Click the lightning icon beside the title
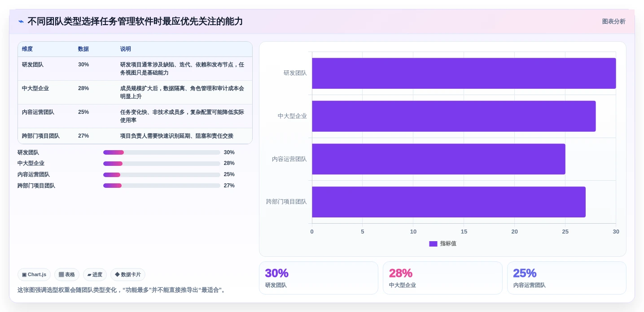 point(21,22)
